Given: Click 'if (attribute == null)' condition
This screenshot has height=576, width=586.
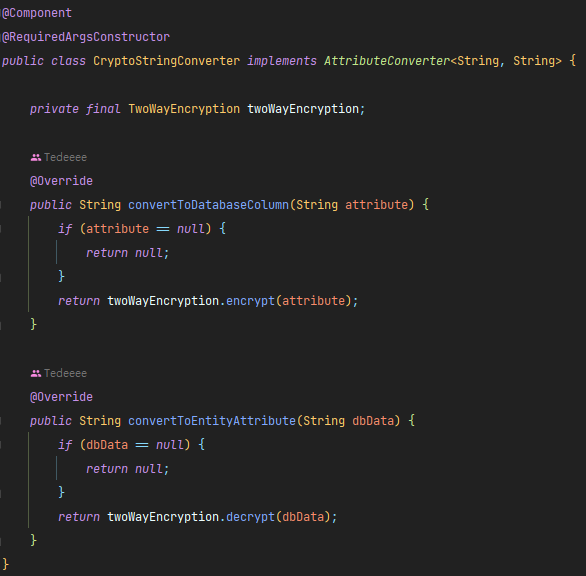Looking at the screenshot, I should point(135,229).
